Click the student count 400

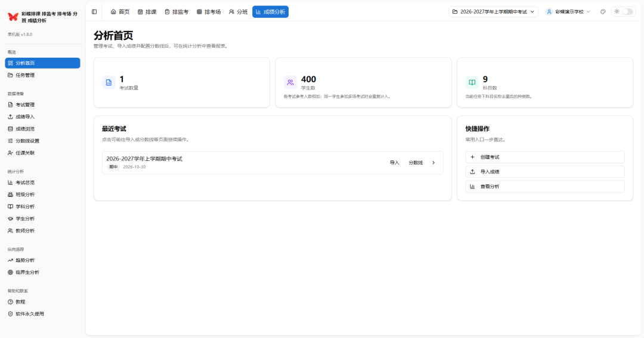[308, 79]
